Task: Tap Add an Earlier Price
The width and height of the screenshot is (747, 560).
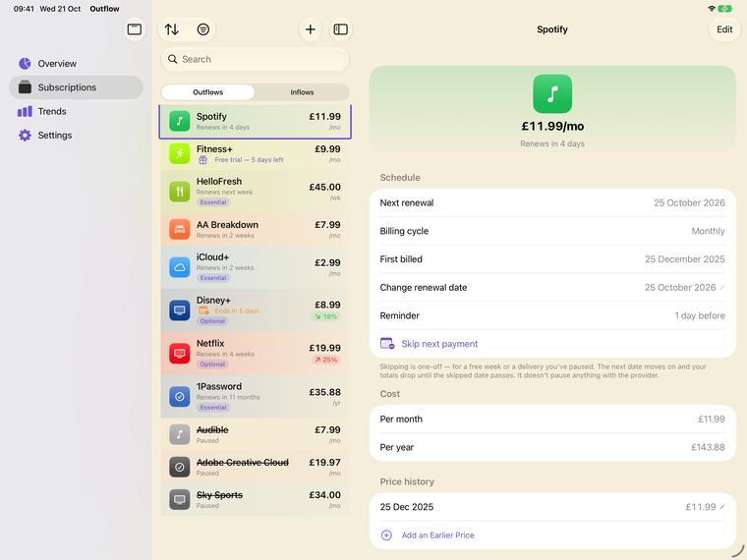Action: 437,535
